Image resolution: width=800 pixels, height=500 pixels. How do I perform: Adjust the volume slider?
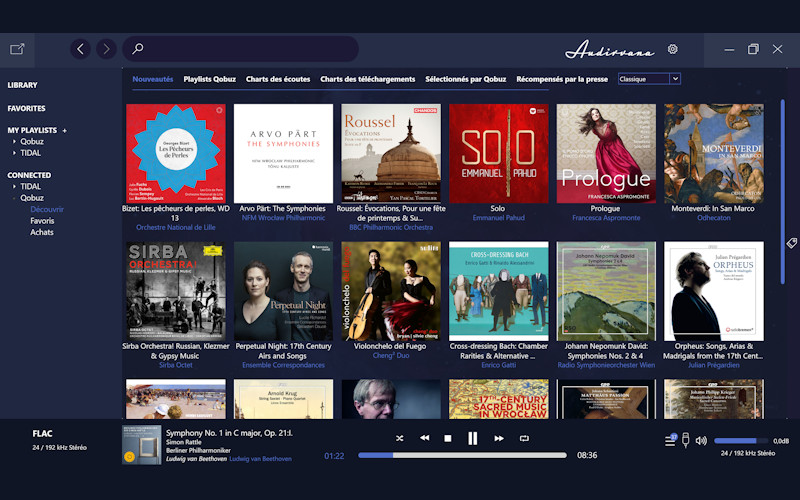[x=740, y=440]
